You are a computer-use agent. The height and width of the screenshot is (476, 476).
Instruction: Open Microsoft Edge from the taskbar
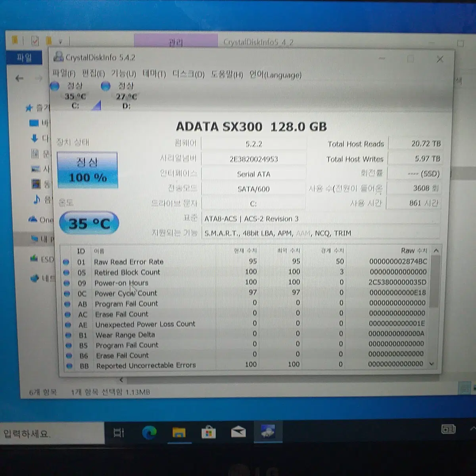(x=149, y=432)
